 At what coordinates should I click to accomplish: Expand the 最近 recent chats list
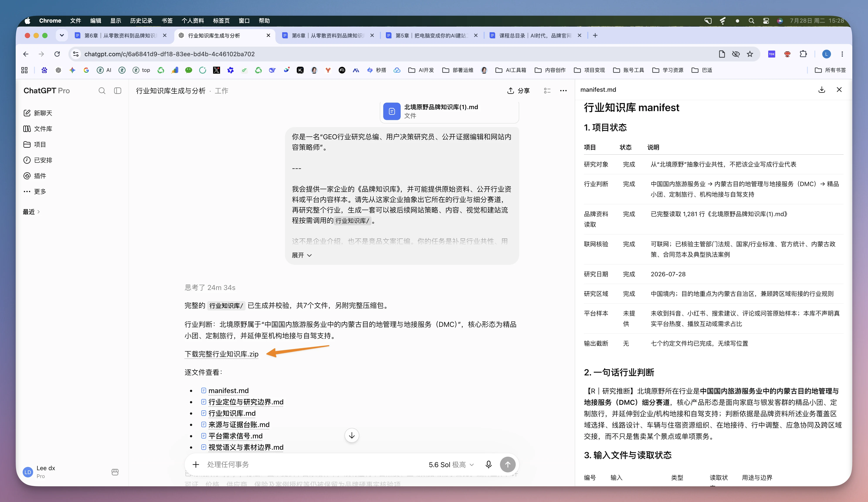coord(31,212)
